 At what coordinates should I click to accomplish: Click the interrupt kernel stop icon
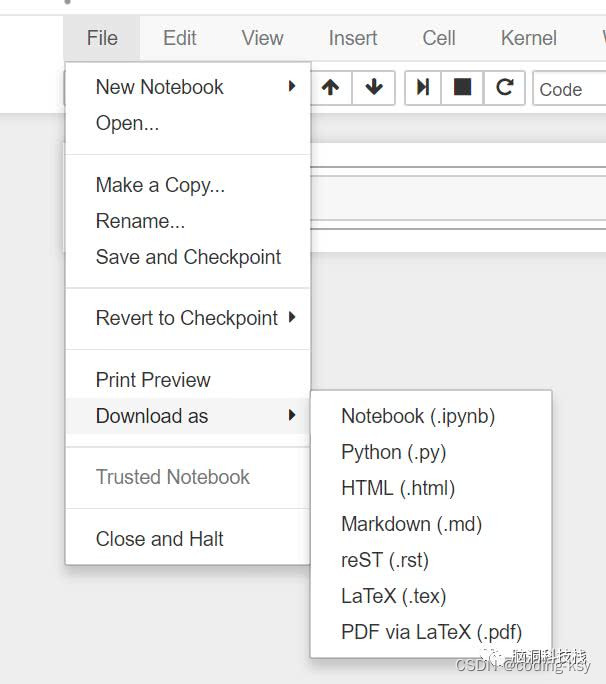(462, 88)
